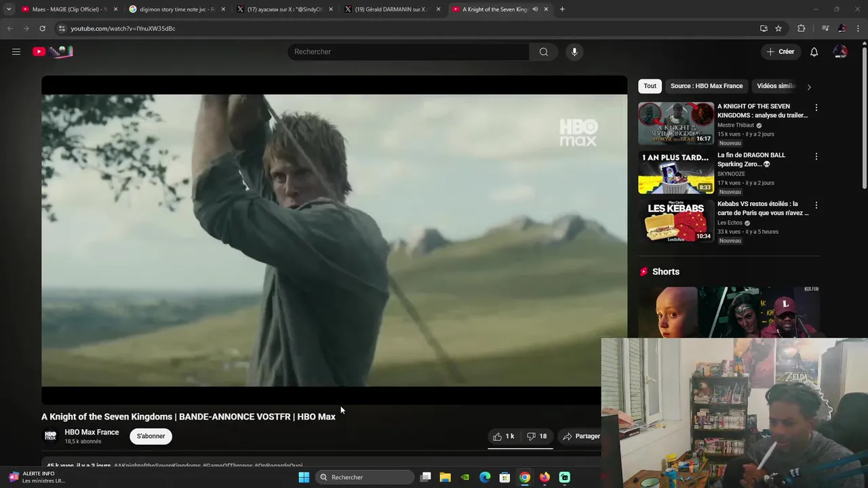Show more filter chips with right arrow
The height and width of the screenshot is (488, 868).
tap(808, 87)
